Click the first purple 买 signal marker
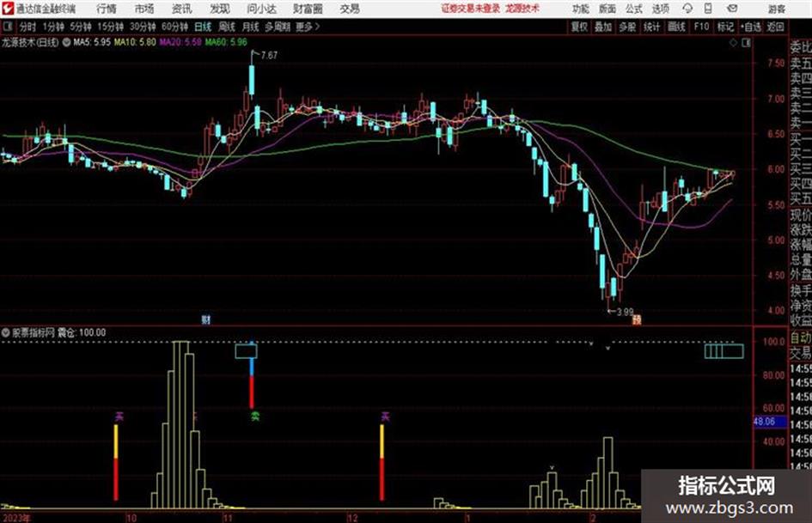This screenshot has width=812, height=523. [x=119, y=417]
